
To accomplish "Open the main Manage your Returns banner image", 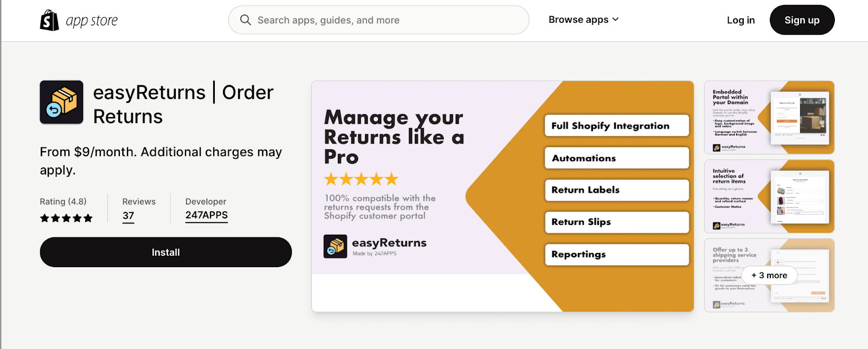I will click(502, 196).
